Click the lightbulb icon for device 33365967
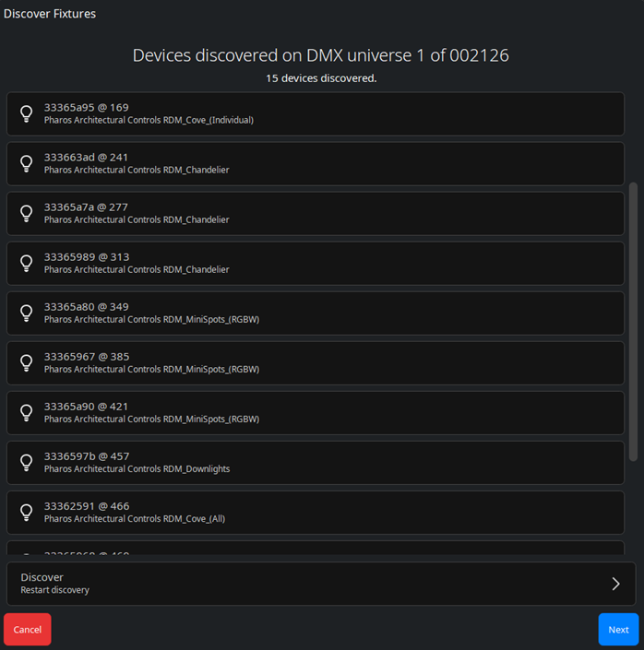This screenshot has height=650, width=644. tap(27, 362)
